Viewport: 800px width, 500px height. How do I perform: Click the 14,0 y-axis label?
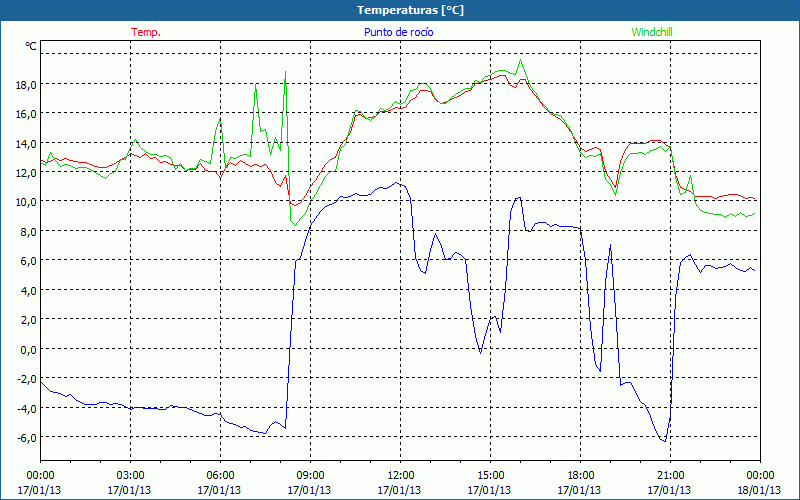(x=26, y=143)
